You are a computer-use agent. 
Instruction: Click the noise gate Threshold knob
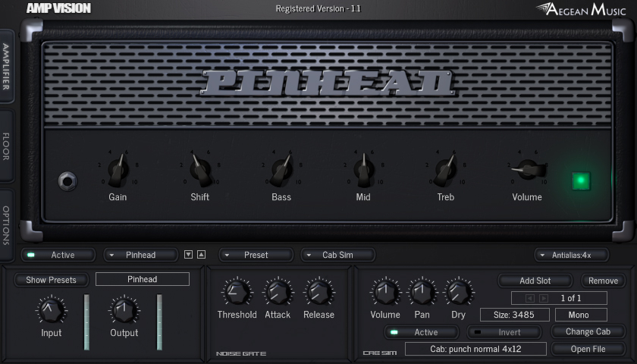(x=237, y=292)
